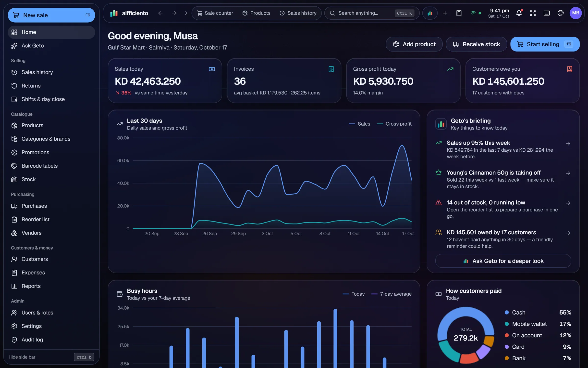Open Reorder list in sidebar
Screen dimensions: 588x368
pyautogui.click(x=51, y=220)
